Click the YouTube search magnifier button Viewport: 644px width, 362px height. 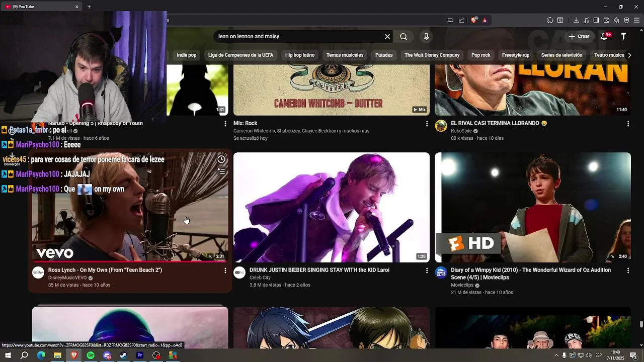tap(404, 37)
